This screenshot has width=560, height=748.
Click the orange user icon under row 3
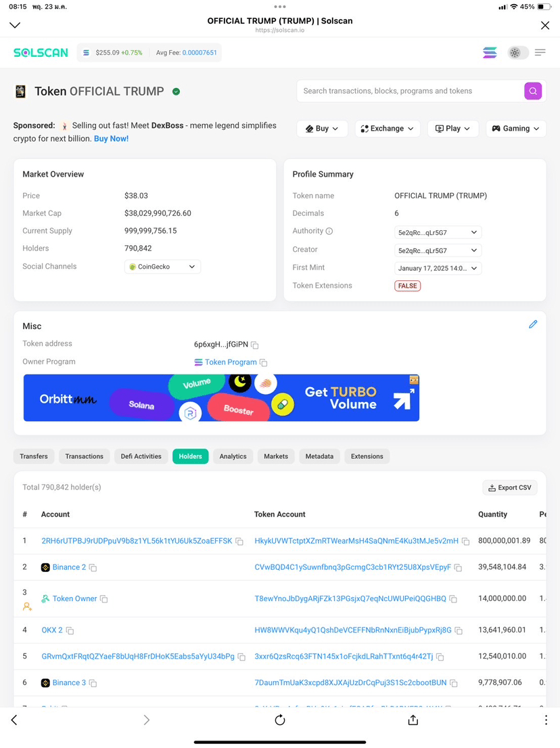click(27, 607)
